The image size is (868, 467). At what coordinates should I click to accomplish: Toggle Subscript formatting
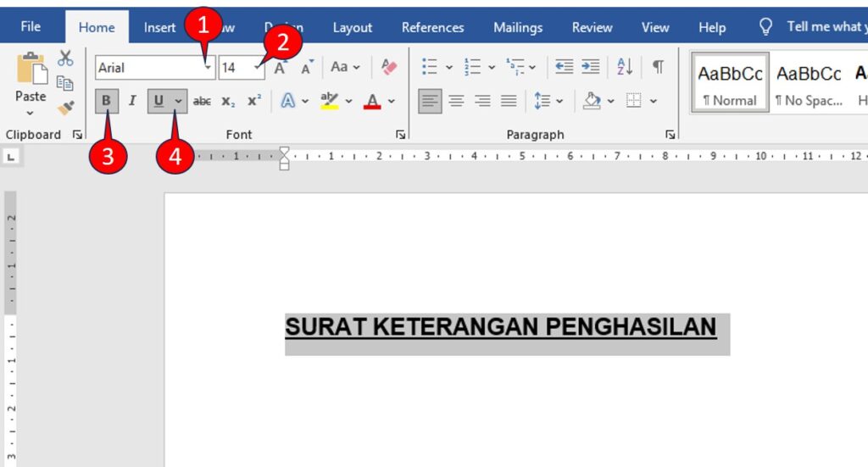point(228,101)
